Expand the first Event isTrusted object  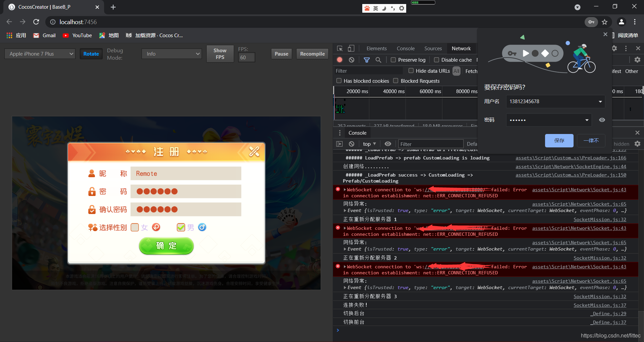click(345, 211)
